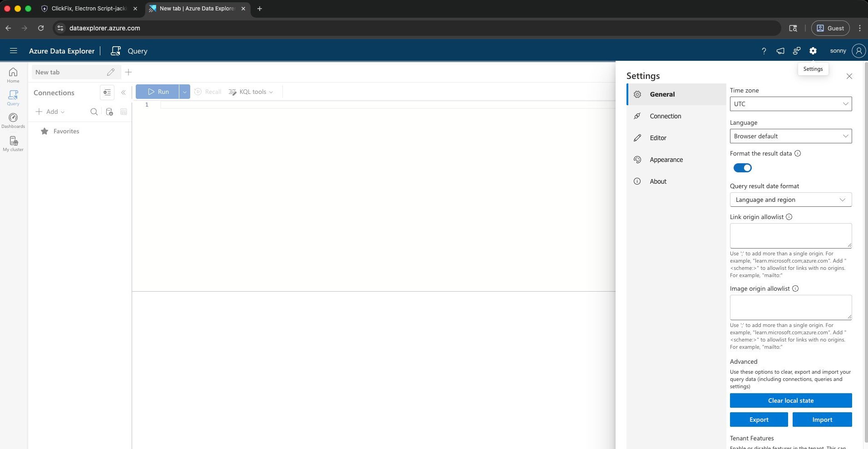Expand the Time zone UTC dropdown

(x=791, y=104)
